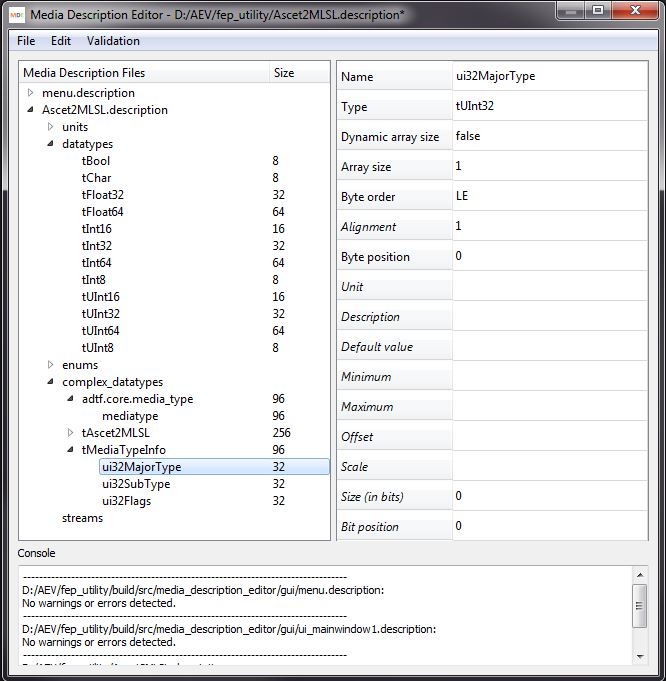Edit the Size (in bits) value
Image resolution: width=666 pixels, height=681 pixels.
click(550, 496)
